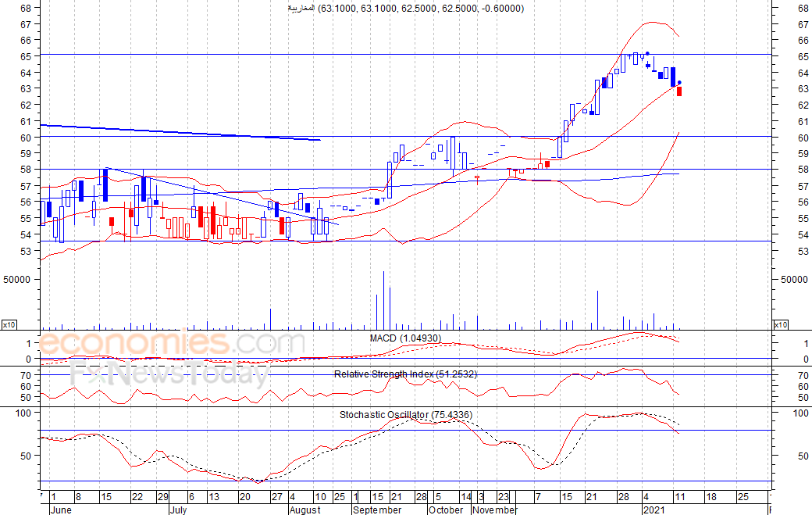The height and width of the screenshot is (515, 812).
Task: Click the 70 level on the RSI left axis
Action: (25, 375)
